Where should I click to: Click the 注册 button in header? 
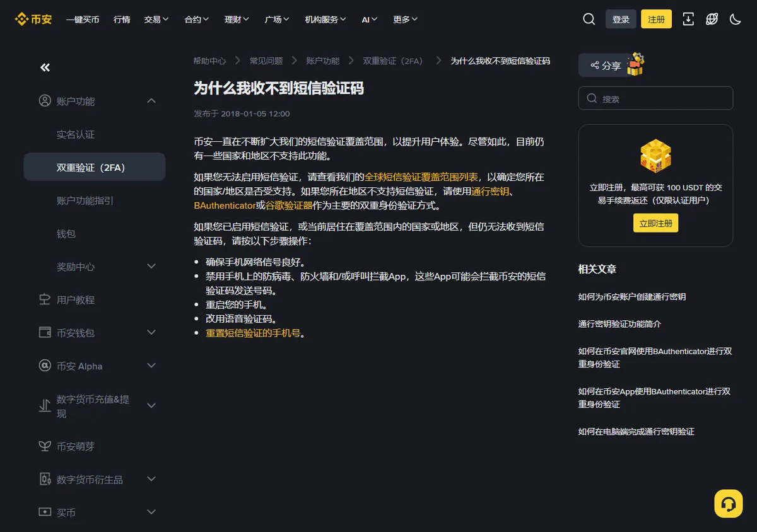[656, 19]
